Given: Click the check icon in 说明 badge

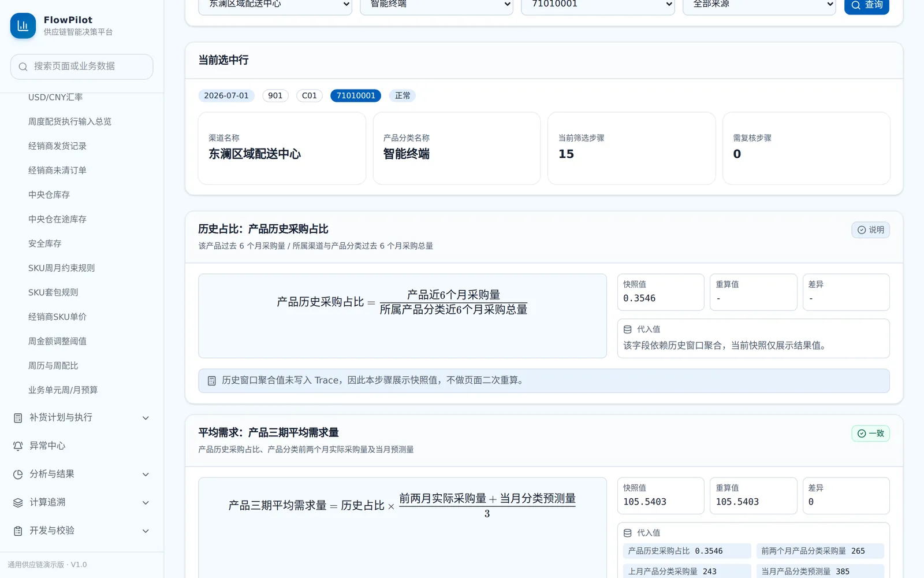Looking at the screenshot, I should (862, 230).
